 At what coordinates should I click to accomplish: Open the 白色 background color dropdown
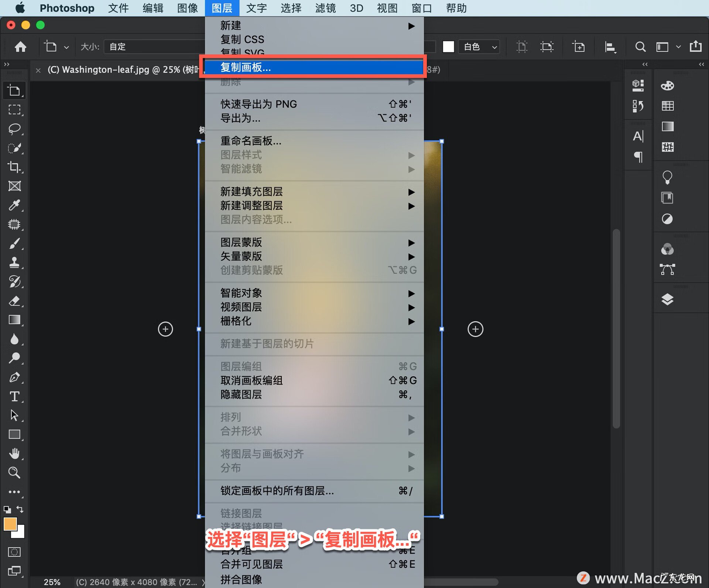tap(478, 47)
